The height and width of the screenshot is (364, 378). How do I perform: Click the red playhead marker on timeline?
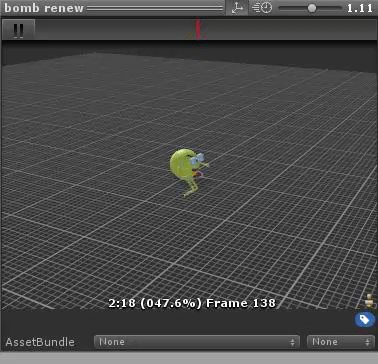click(198, 29)
